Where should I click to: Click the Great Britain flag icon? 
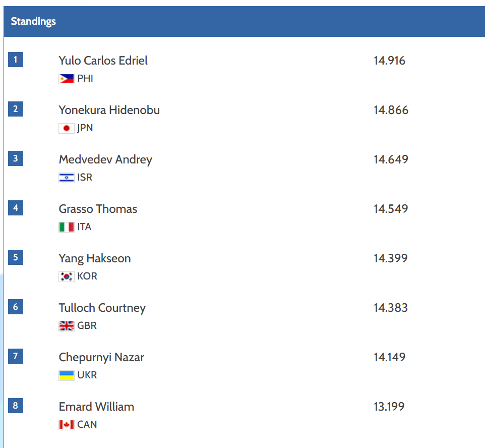[67, 326]
